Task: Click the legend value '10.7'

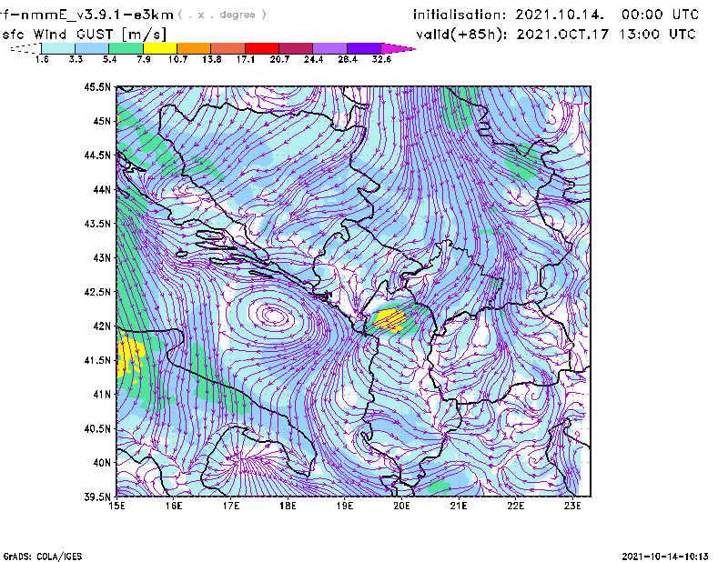Action: (x=177, y=59)
